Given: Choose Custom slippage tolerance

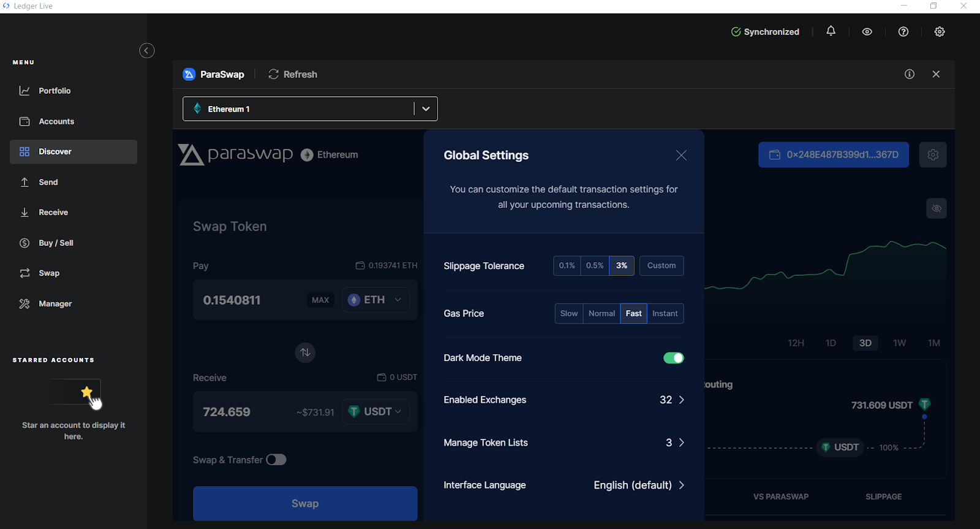Looking at the screenshot, I should (661, 265).
